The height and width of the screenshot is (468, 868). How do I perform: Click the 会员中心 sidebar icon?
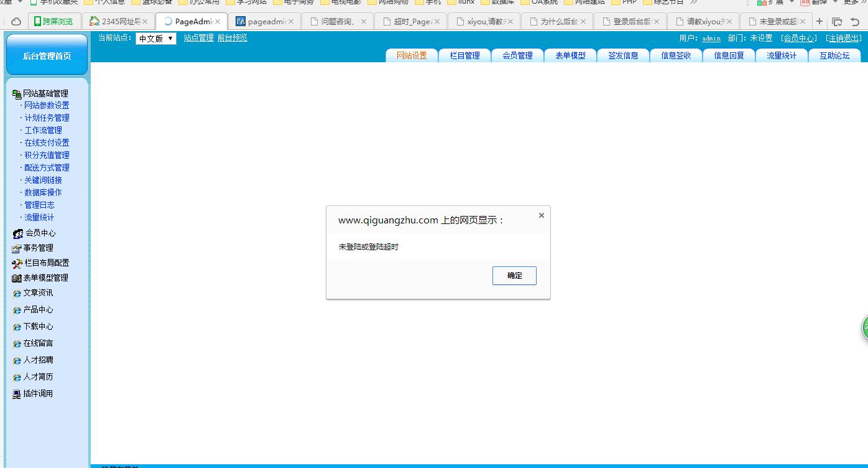[x=17, y=233]
